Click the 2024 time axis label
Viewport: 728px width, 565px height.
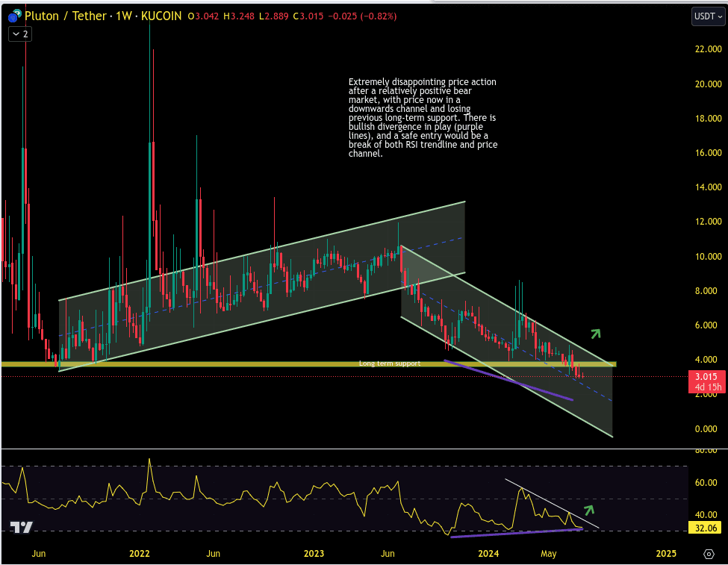click(x=488, y=553)
